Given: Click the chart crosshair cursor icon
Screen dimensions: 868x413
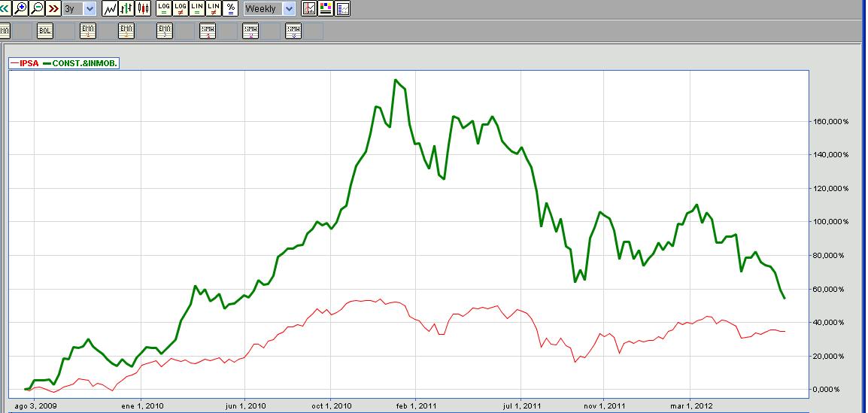Looking at the screenshot, I should 309,8.
